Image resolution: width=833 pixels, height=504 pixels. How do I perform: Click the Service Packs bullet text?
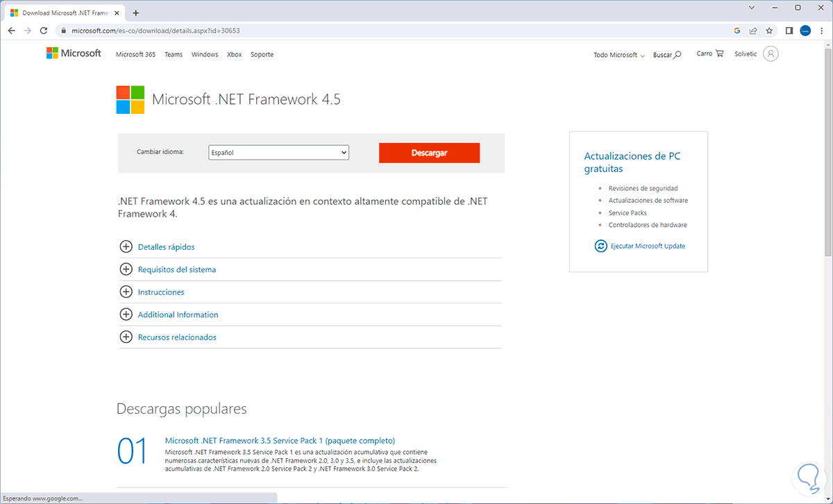pos(628,213)
